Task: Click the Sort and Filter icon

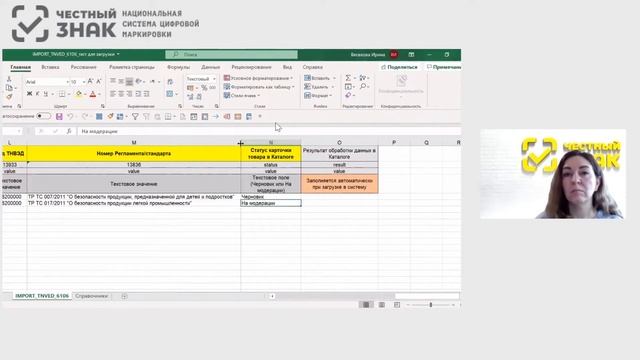Action: tap(362, 78)
